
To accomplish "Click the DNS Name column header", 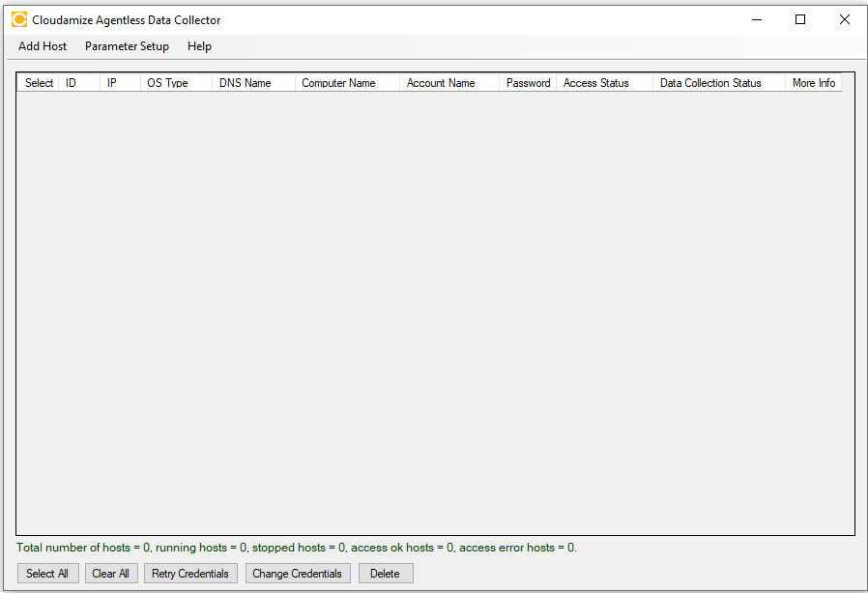I will [253, 83].
